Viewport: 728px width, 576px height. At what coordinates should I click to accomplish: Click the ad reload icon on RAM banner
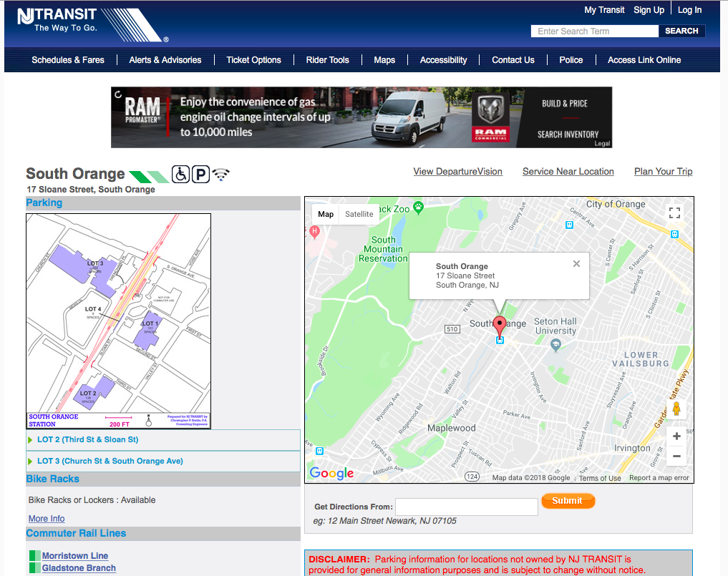118,94
